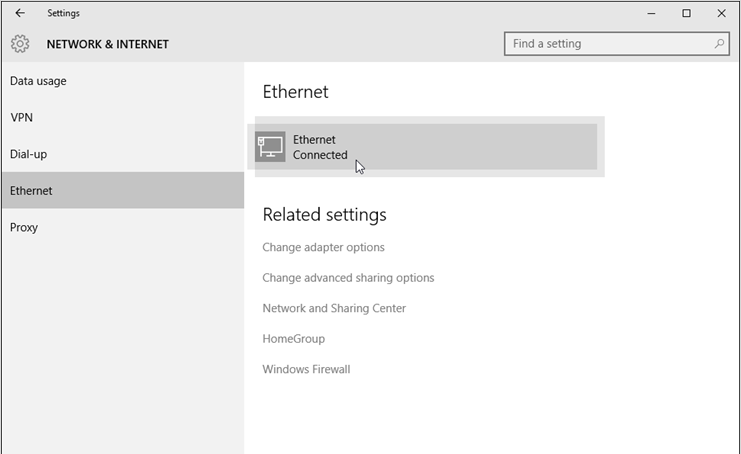Select VPN in the sidebar
741x454 pixels.
[x=22, y=118]
